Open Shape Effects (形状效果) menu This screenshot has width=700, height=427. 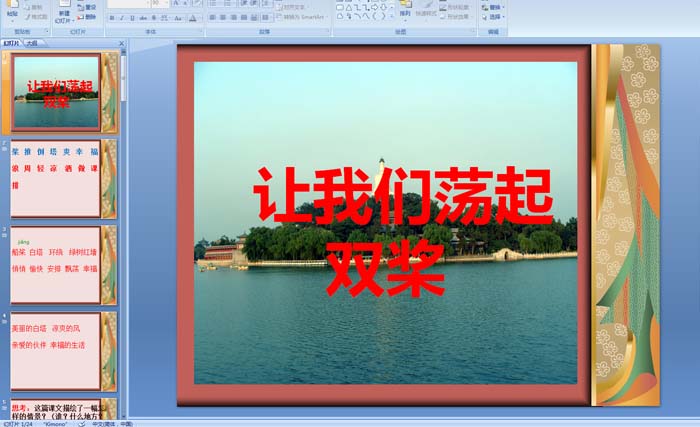click(x=454, y=17)
